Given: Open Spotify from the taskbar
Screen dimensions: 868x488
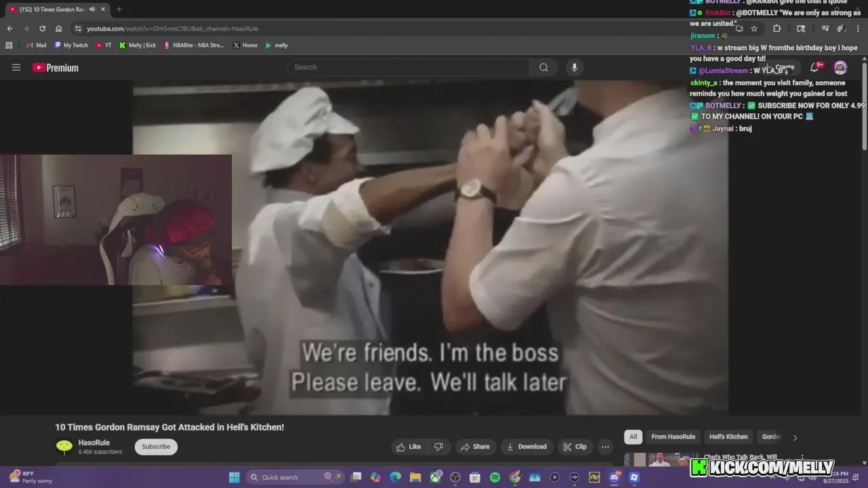Looking at the screenshot, I should pos(495,477).
